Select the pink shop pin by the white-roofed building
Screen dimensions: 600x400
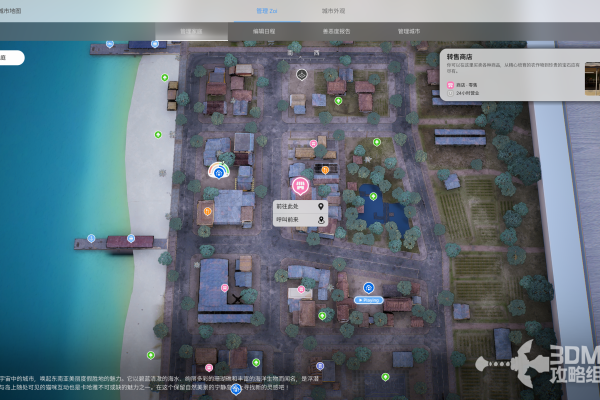tap(301, 289)
